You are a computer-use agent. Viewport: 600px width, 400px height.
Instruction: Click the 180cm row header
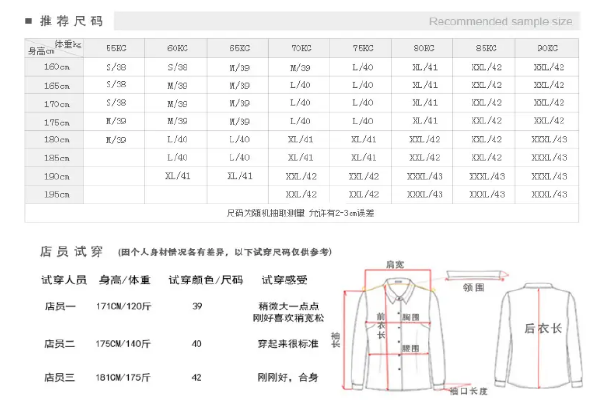coord(54,139)
